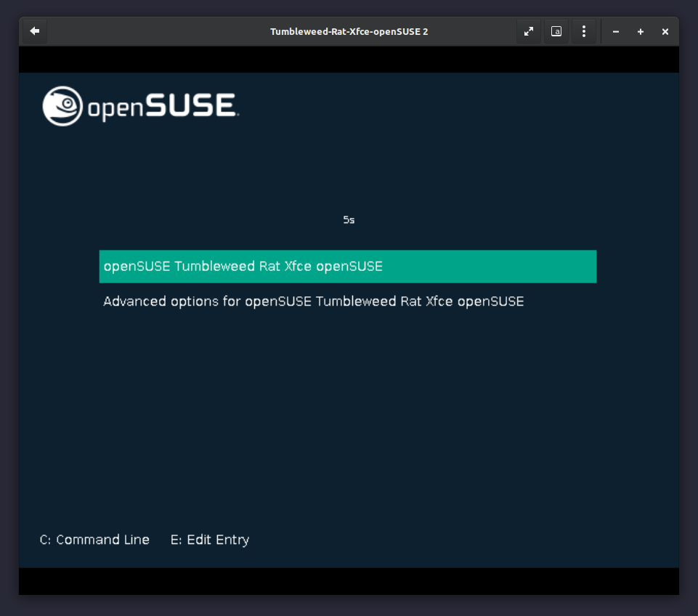Maximize the window using the plus icon

tap(641, 32)
